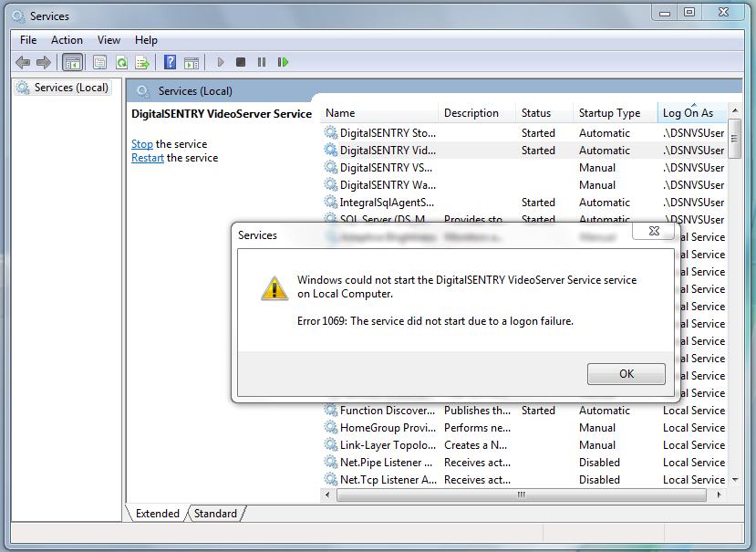This screenshot has width=756, height=552.
Task: Select the HomeGroup Provi... service gear icon
Action: 331,428
